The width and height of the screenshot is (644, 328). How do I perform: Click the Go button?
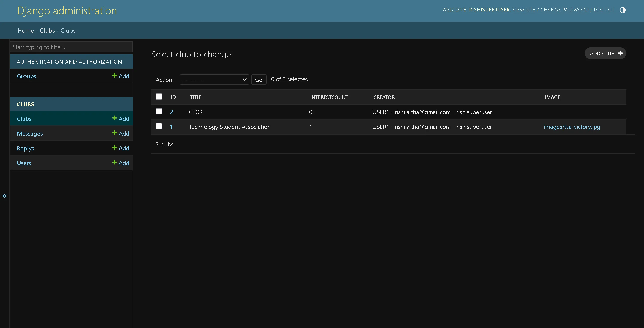pyautogui.click(x=258, y=79)
